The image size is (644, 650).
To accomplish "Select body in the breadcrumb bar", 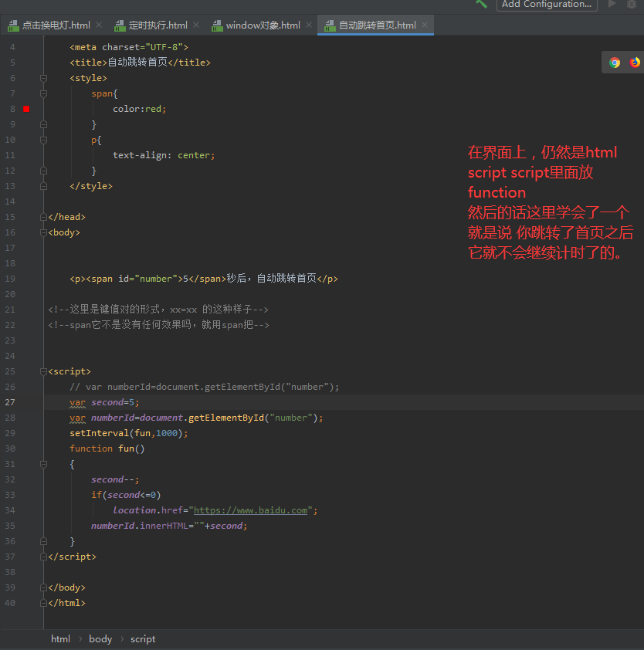I will coord(100,639).
